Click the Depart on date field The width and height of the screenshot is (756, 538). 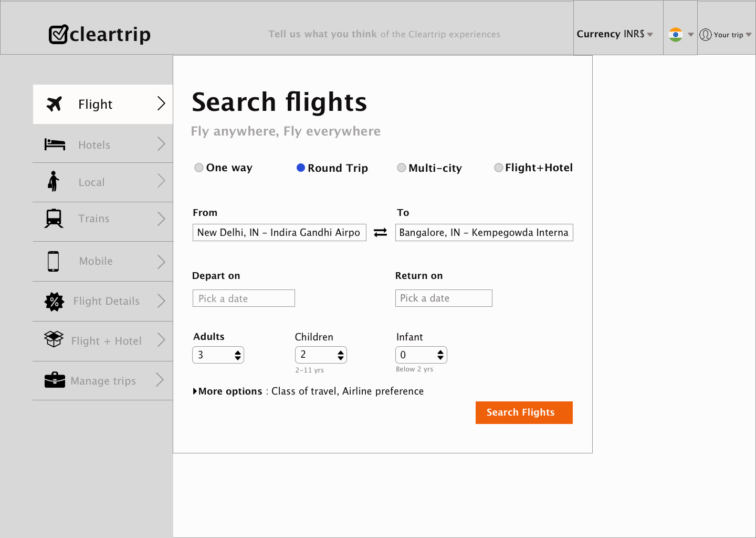coord(244,298)
